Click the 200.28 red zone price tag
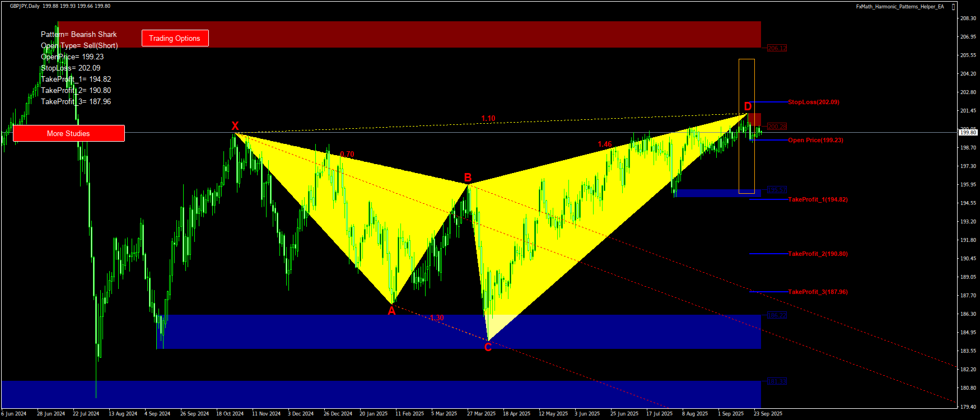 pyautogui.click(x=777, y=127)
